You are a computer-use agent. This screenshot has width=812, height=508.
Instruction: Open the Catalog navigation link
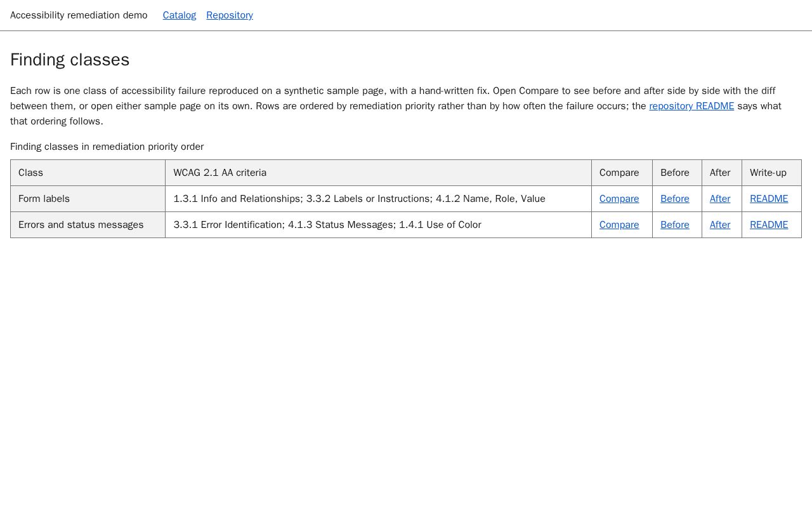(x=180, y=15)
